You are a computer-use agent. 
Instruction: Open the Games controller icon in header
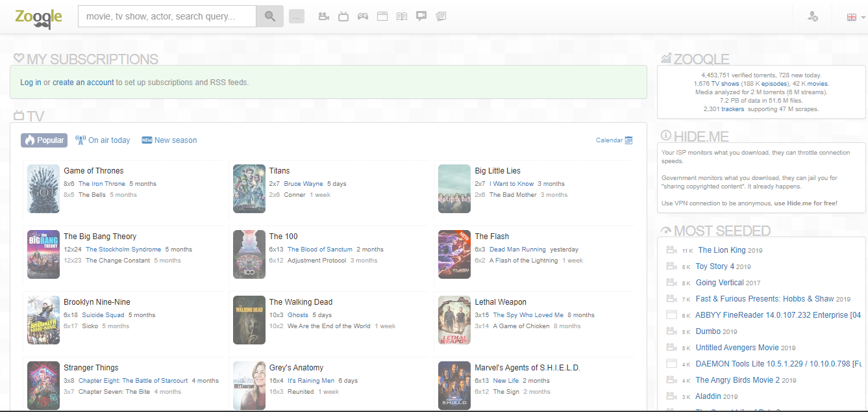coord(363,16)
